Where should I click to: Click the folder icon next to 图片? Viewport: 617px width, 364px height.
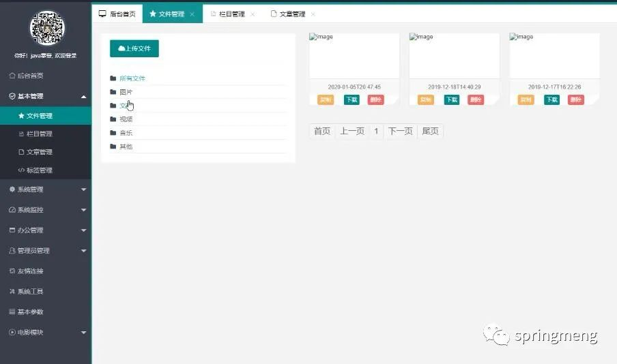coord(113,92)
